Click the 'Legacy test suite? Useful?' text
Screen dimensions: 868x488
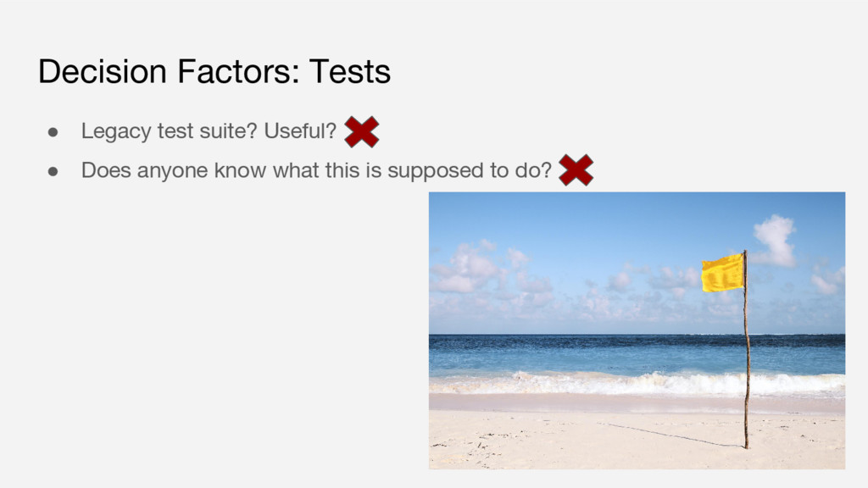click(x=209, y=132)
